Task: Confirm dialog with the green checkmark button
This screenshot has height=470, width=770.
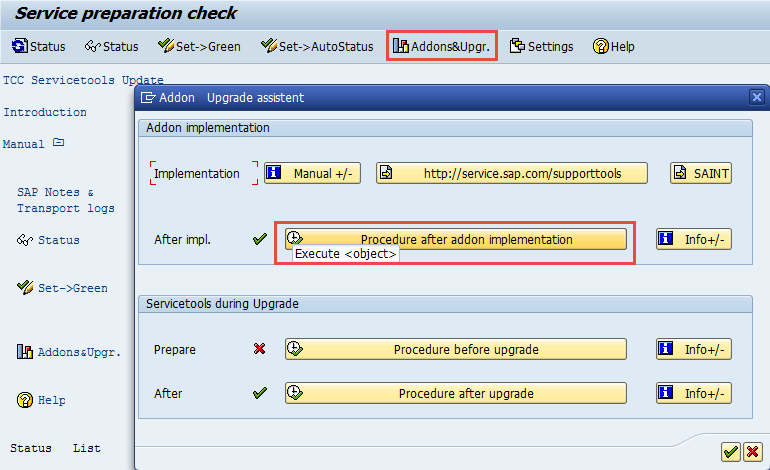Action: point(730,451)
